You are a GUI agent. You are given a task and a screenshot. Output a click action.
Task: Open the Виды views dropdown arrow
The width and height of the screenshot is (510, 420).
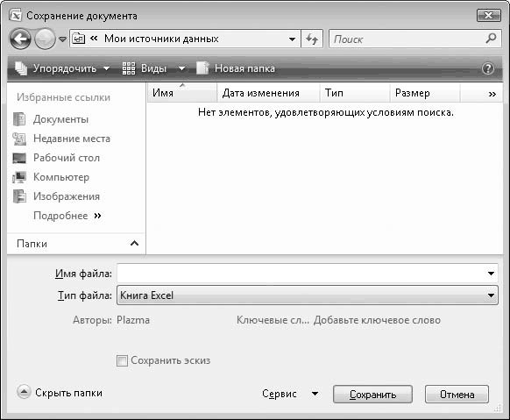coord(181,68)
